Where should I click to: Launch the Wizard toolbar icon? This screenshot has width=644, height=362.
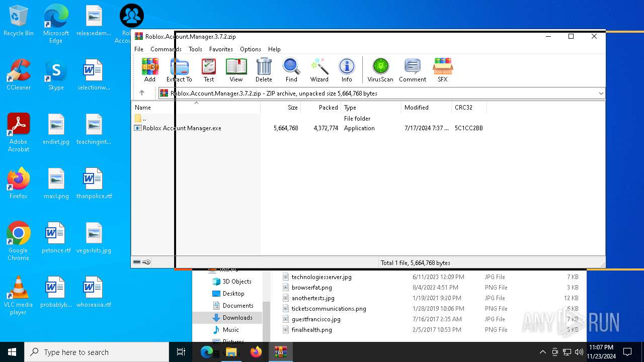pyautogui.click(x=319, y=70)
